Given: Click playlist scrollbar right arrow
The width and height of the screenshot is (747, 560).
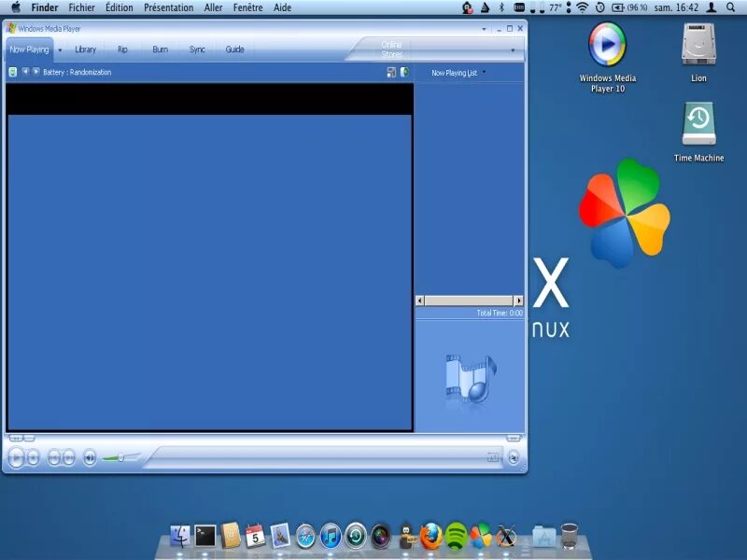Looking at the screenshot, I should pyautogui.click(x=519, y=301).
